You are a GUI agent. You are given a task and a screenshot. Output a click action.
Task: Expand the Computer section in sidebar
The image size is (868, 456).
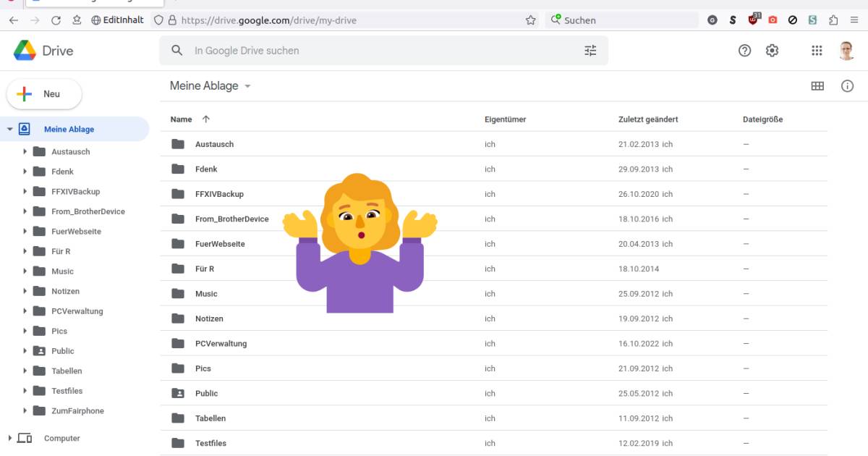pos(10,439)
